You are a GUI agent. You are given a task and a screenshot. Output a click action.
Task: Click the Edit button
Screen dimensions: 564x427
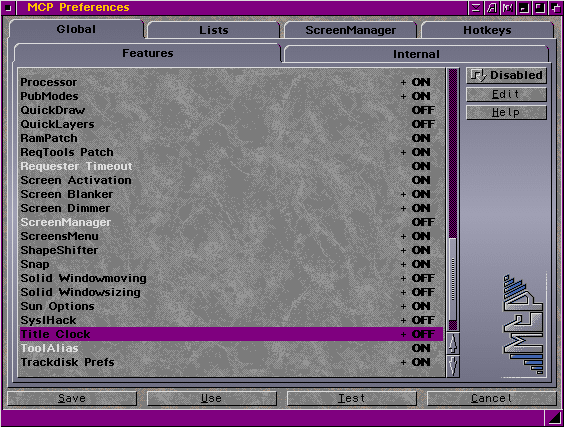[506, 94]
